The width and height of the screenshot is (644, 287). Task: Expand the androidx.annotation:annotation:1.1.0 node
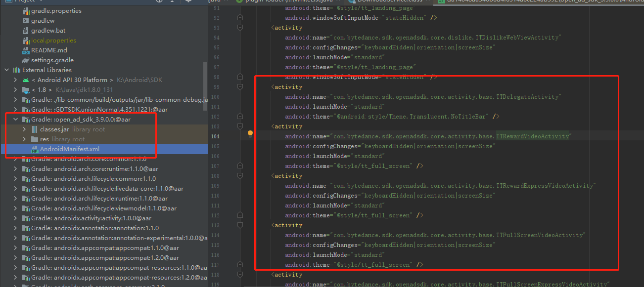point(15,228)
